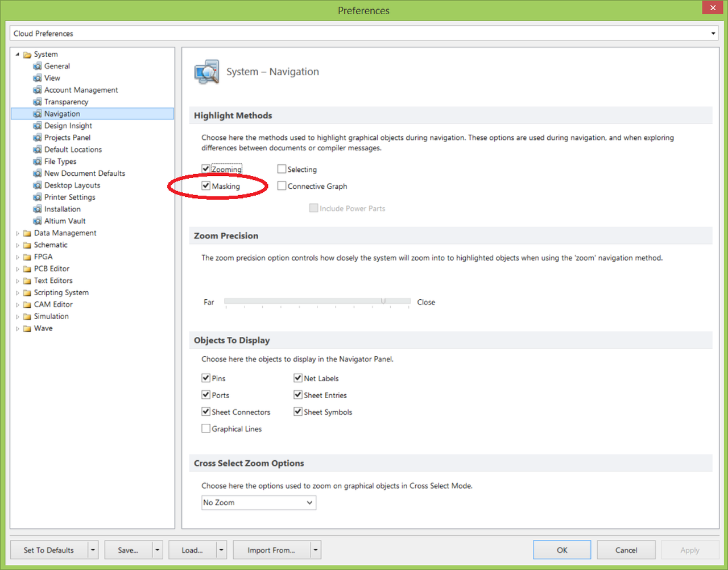
Task: Click the Design Insight page icon
Action: point(38,126)
